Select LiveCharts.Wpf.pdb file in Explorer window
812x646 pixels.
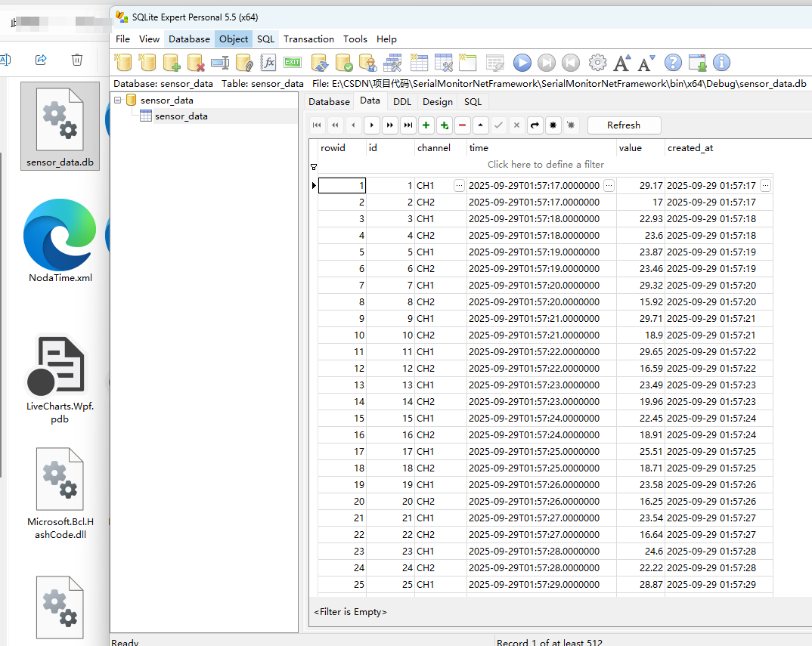point(60,381)
